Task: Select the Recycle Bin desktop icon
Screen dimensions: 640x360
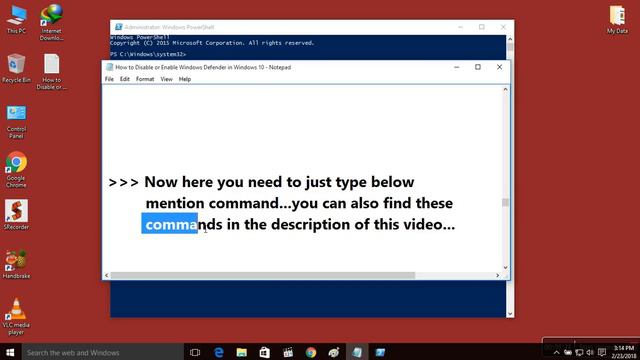Action: [16, 69]
